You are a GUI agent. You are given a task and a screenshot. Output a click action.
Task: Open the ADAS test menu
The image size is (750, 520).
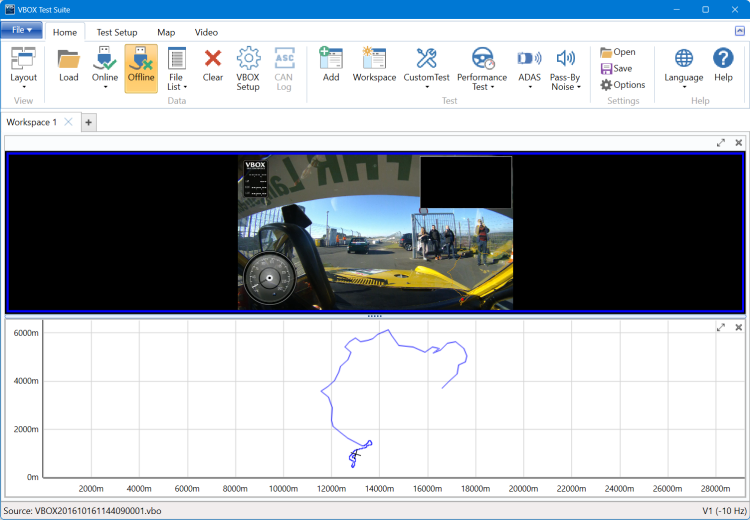pos(529,68)
